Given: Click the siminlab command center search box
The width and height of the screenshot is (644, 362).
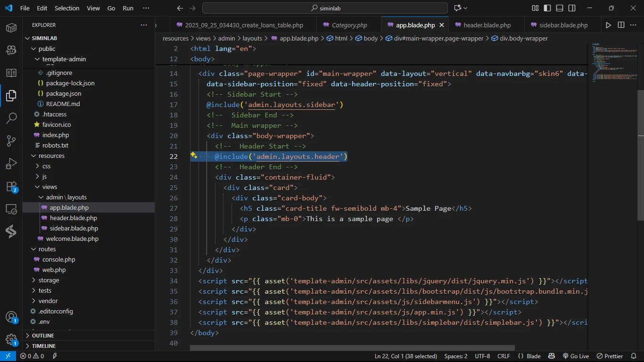Looking at the screenshot, I should coord(325,8).
